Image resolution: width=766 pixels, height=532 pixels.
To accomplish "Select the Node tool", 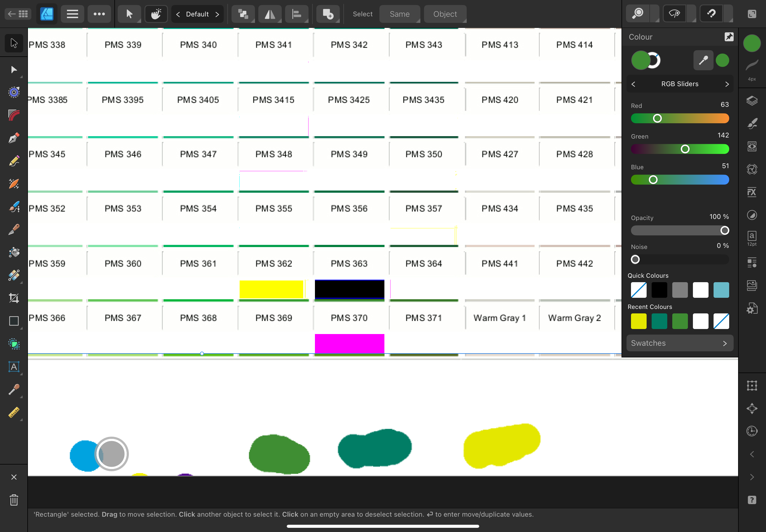I will [14, 70].
